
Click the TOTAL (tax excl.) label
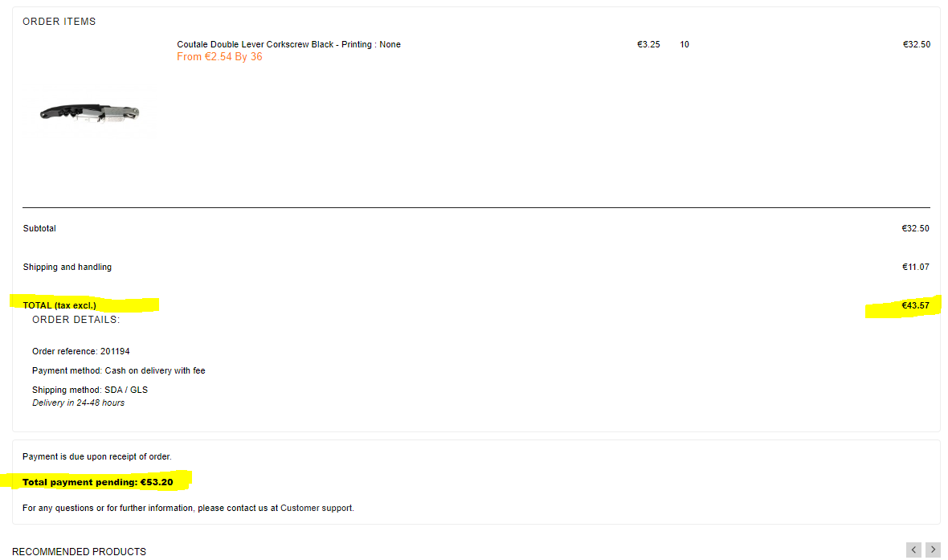(x=59, y=305)
